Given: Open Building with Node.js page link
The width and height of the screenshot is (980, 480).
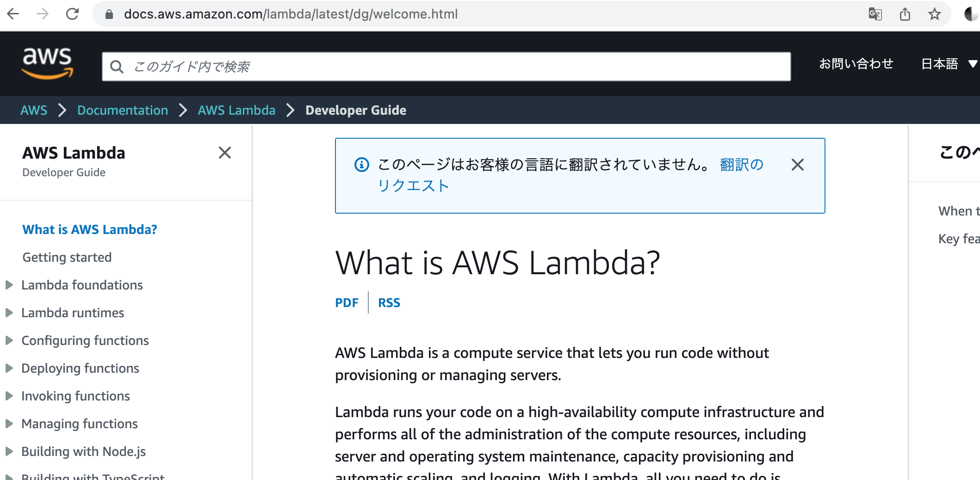Looking at the screenshot, I should tap(83, 451).
